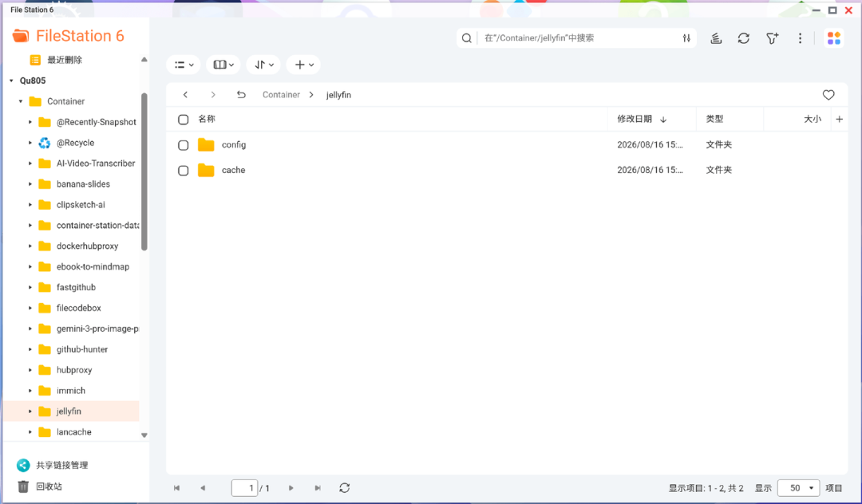Open the items per page dropdown showing 50

point(798,487)
